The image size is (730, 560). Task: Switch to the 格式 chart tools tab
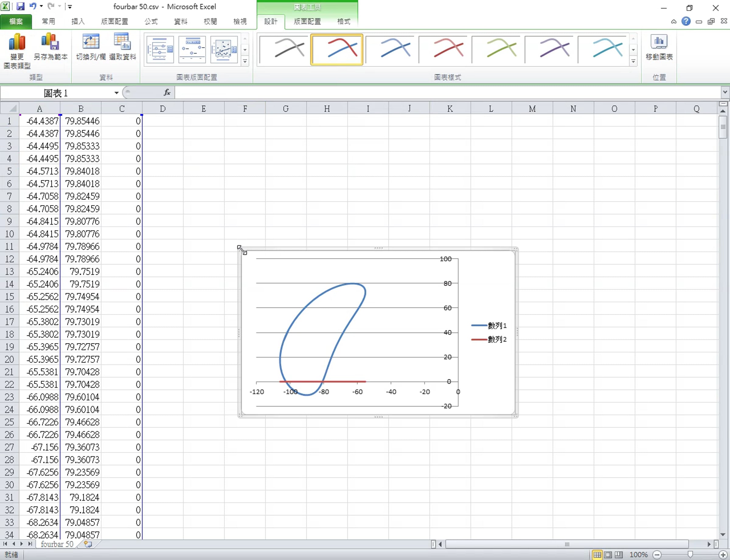(344, 22)
